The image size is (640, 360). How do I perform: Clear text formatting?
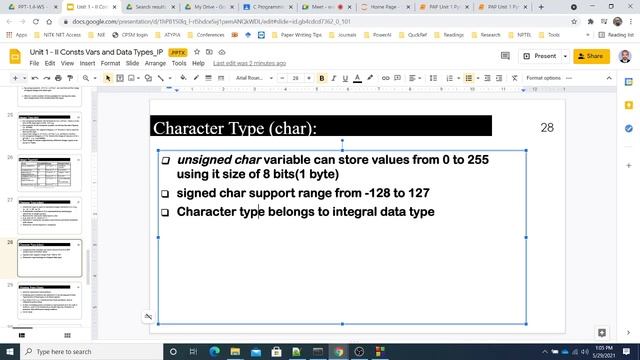[514, 78]
